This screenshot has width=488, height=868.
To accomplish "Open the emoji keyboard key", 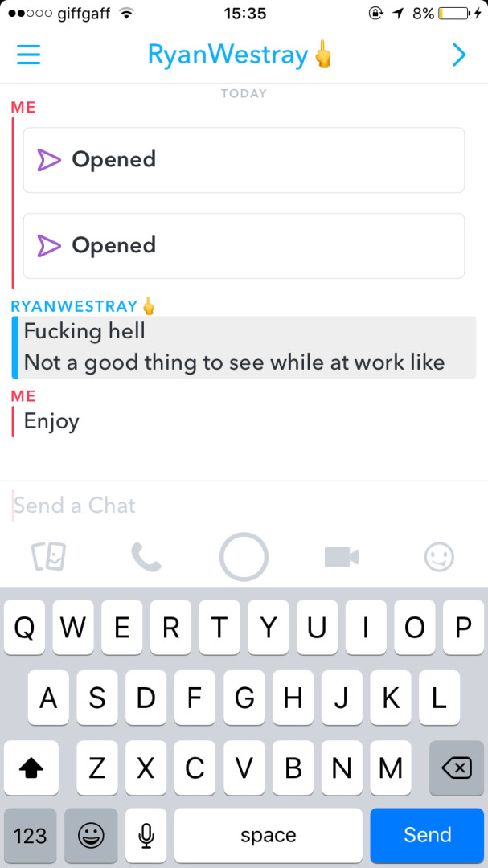I will pyautogui.click(x=91, y=835).
